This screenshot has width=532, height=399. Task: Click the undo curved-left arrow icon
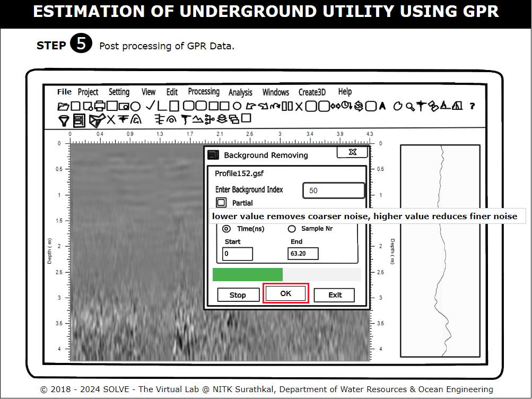click(x=251, y=106)
